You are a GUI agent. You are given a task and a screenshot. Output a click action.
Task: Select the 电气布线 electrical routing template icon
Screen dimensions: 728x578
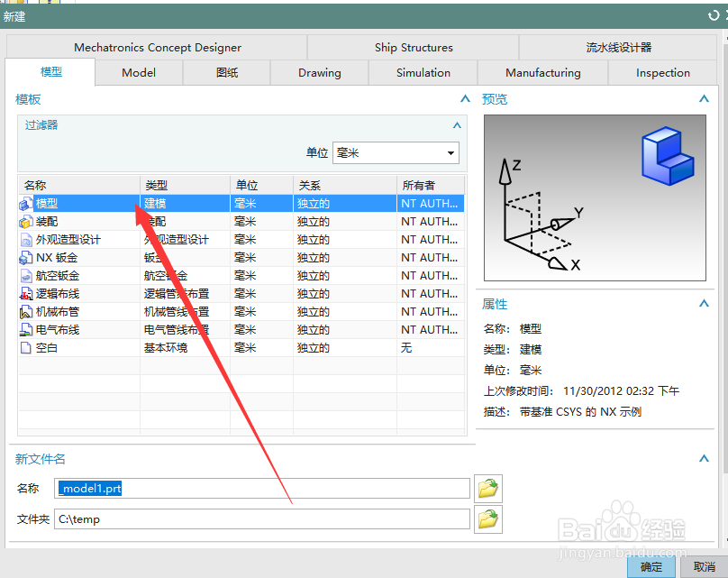point(24,329)
